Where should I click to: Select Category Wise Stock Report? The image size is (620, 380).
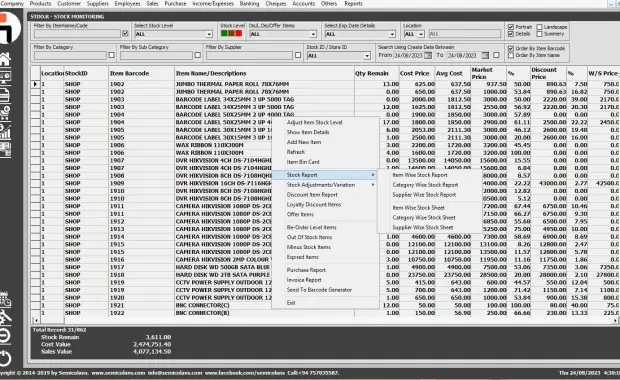pos(425,185)
